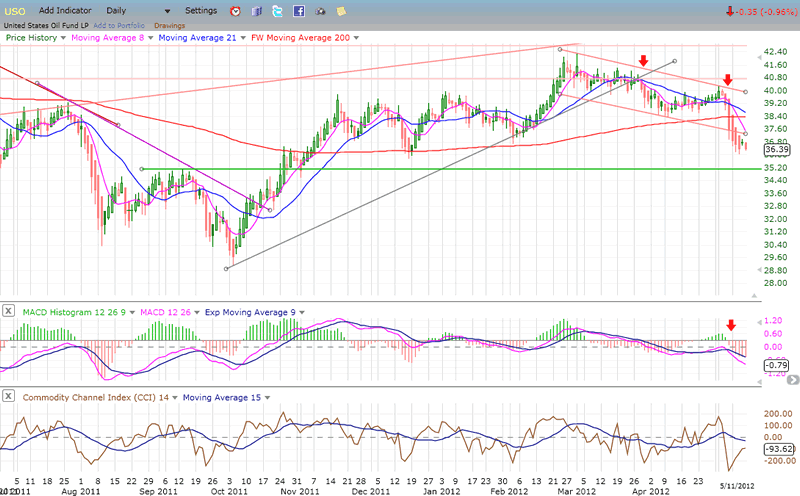Open the yellow sticky note icon

[x=341, y=11]
